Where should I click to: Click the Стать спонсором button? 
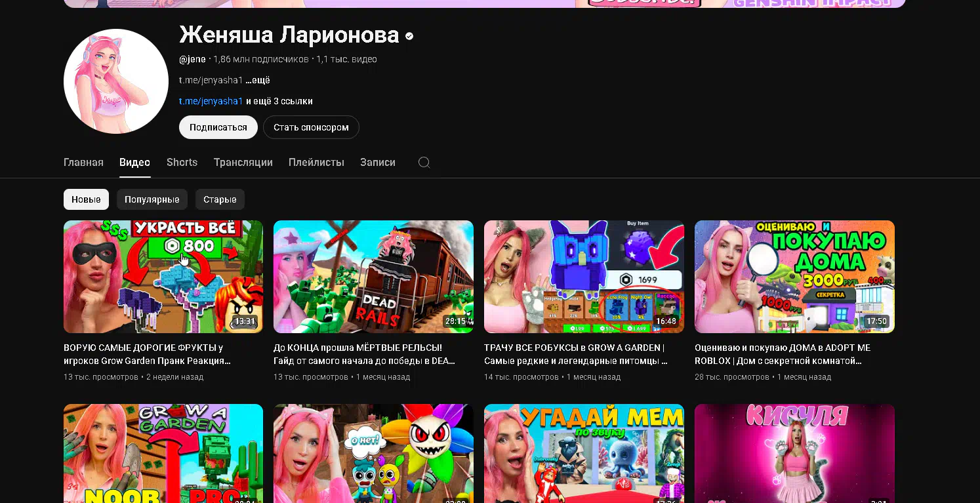[311, 127]
